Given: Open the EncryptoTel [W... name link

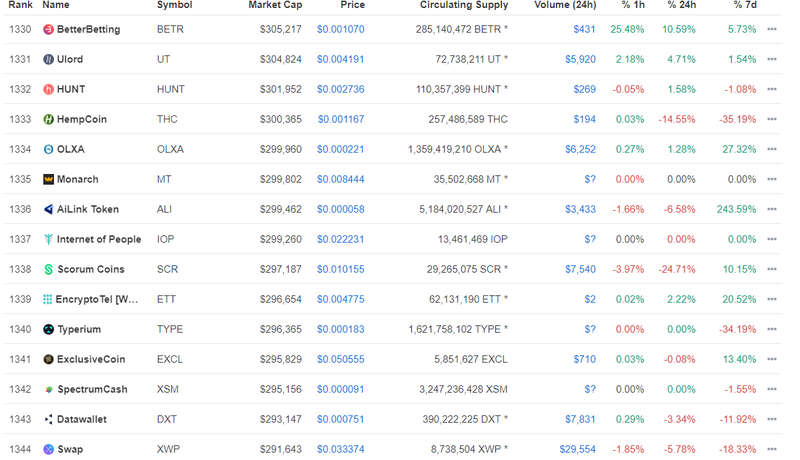Looking at the screenshot, I should click(97, 299).
